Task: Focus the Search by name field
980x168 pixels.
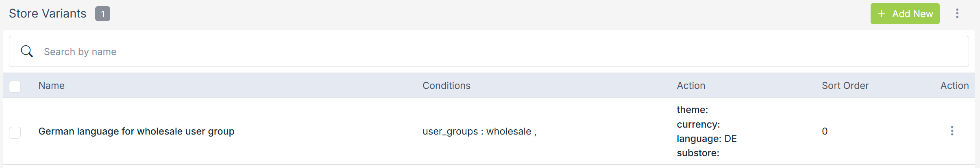Action: [488, 52]
